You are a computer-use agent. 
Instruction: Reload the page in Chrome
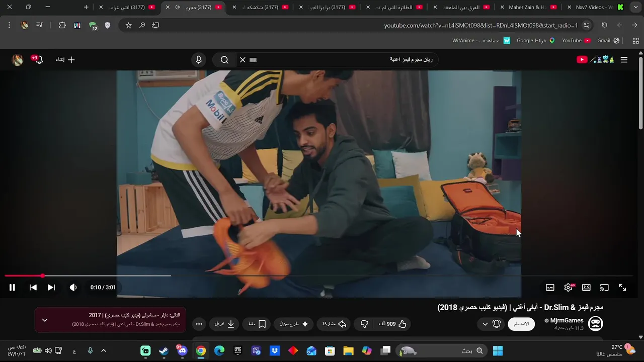coord(604,25)
